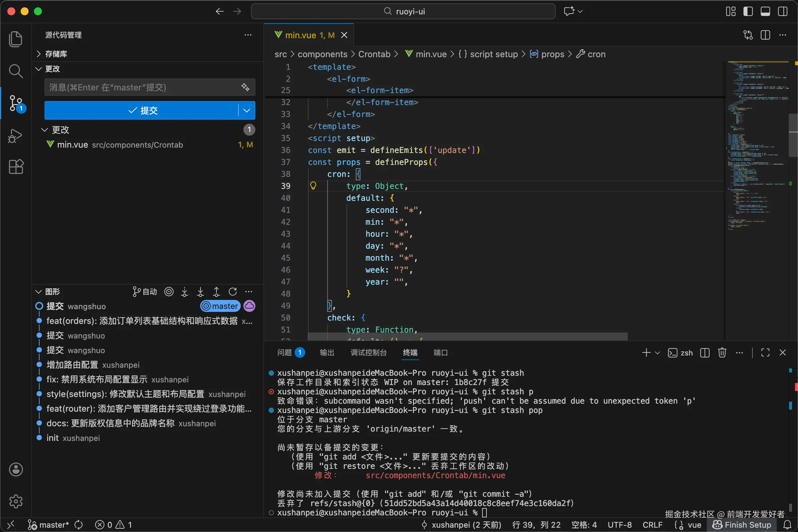Click the lightbulb code action icon

click(x=313, y=186)
